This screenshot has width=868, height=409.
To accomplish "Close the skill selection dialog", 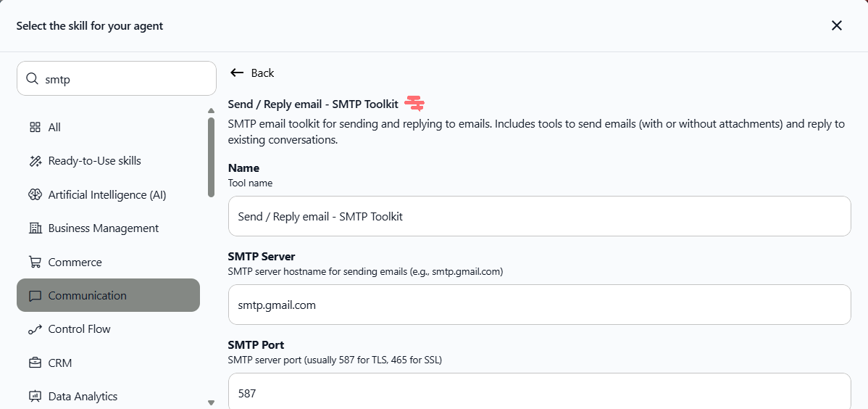I will (x=836, y=26).
